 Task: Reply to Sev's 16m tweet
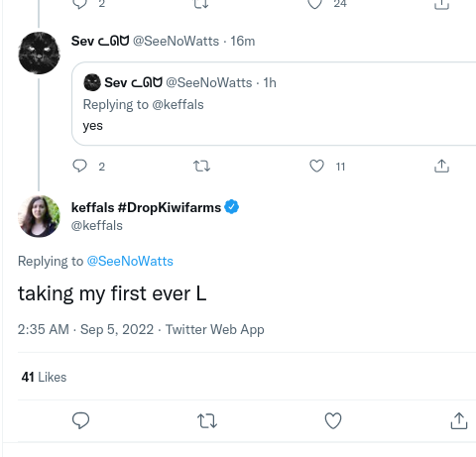79,166
